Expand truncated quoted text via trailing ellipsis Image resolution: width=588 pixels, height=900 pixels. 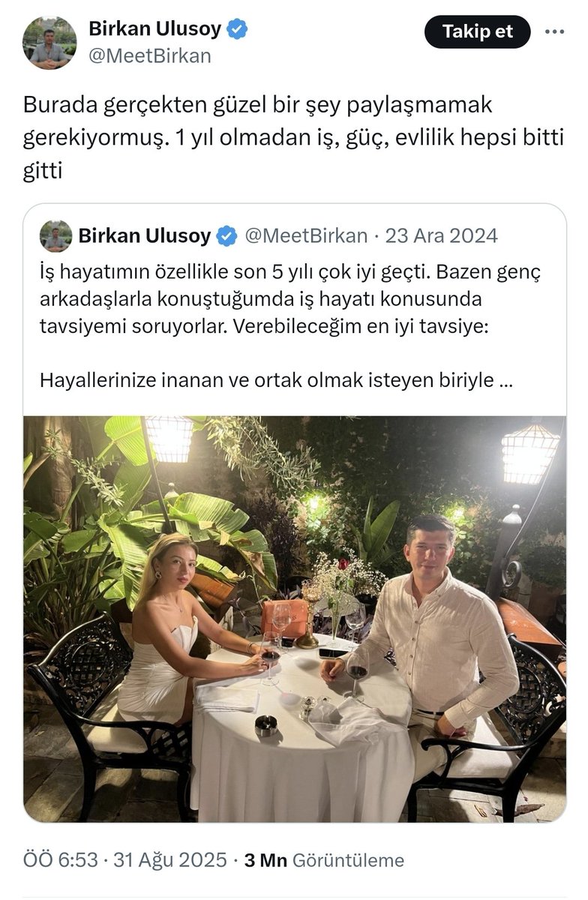pyautogui.click(x=505, y=381)
